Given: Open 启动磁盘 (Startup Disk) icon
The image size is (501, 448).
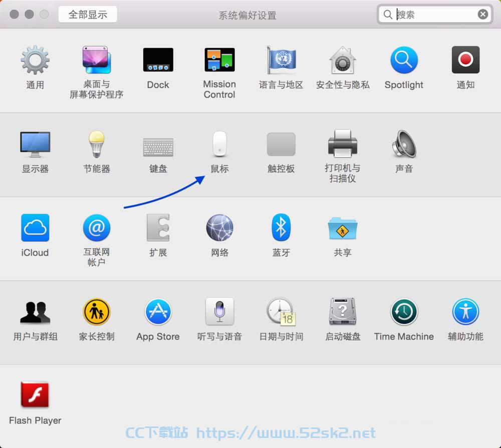Looking at the screenshot, I should [x=343, y=311].
